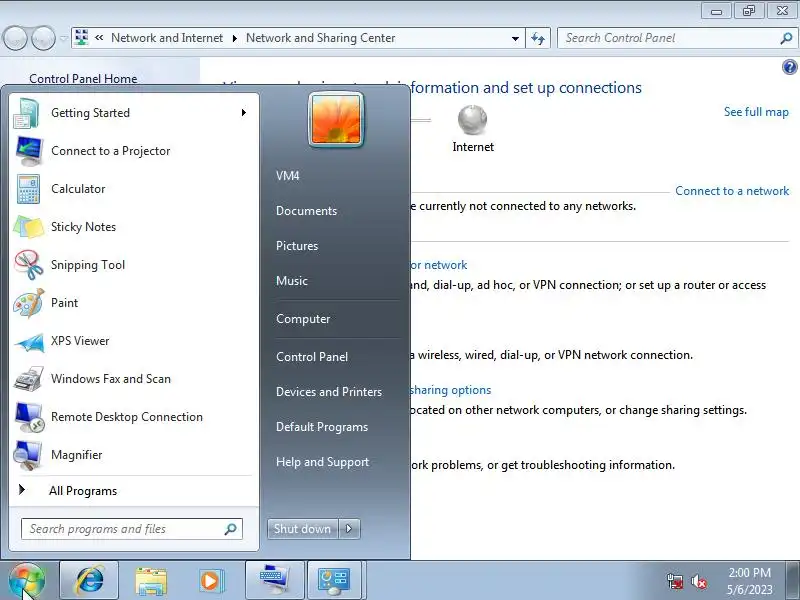
Task: Open Computer from Start menu
Action: pyautogui.click(x=303, y=319)
